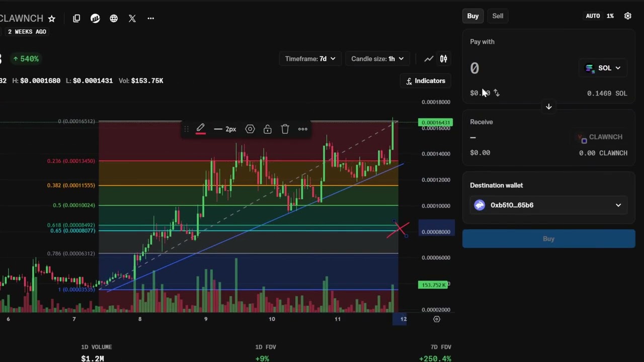The image size is (644, 362).
Task: Select the 0.382 Fibonacci level label
Action: [70, 186]
